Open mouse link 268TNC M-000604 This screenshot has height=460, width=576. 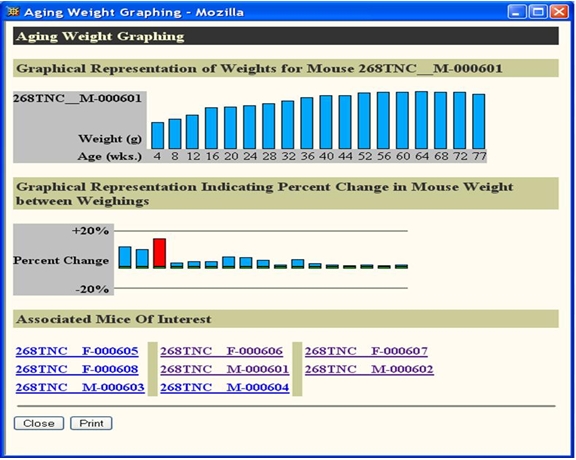pos(225,387)
